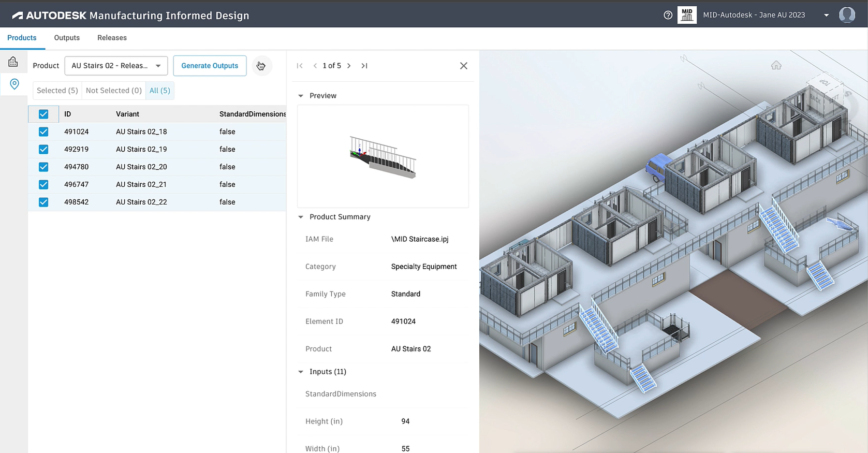This screenshot has width=868, height=453.
Task: Click ID cell 494780
Action: (x=76, y=167)
